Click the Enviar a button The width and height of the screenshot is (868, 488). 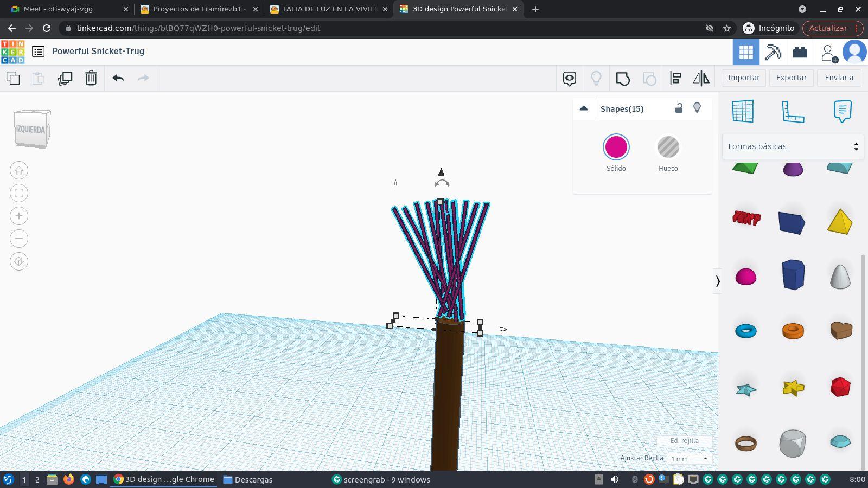click(x=839, y=78)
